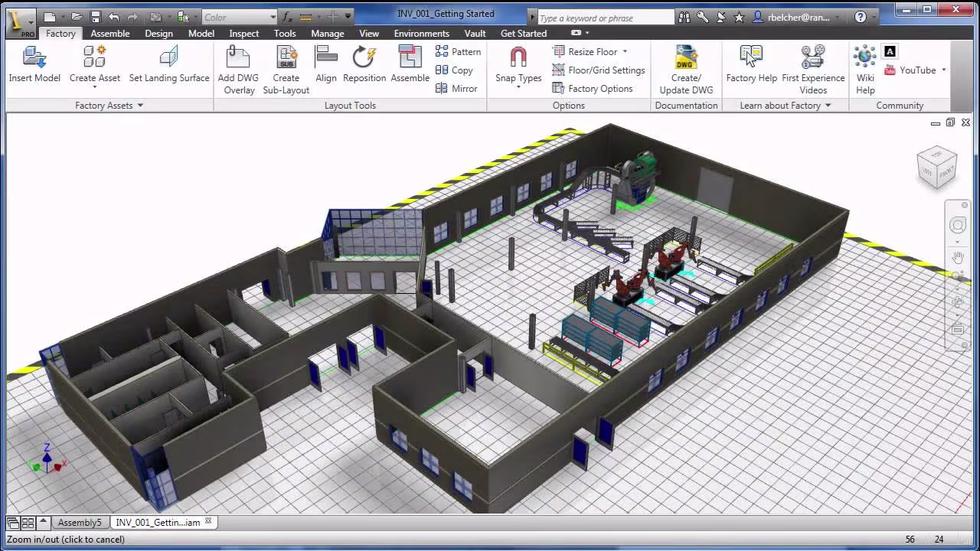Click the Open folder icon
Viewport: 980px width, 551px height.
point(77,17)
